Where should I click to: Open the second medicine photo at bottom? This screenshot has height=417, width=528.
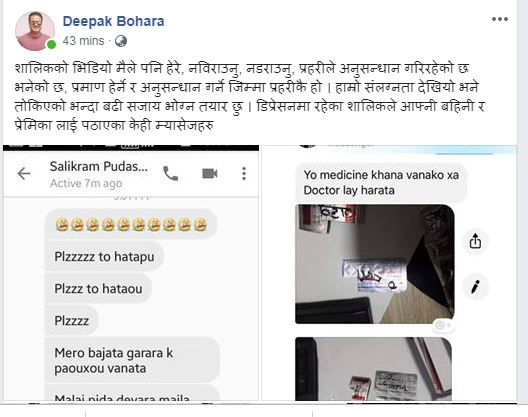tap(373, 369)
